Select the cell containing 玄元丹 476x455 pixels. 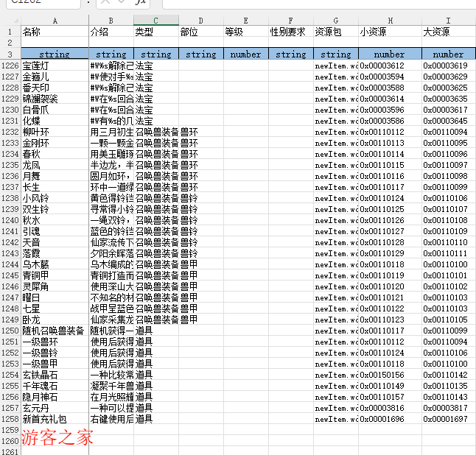55,408
